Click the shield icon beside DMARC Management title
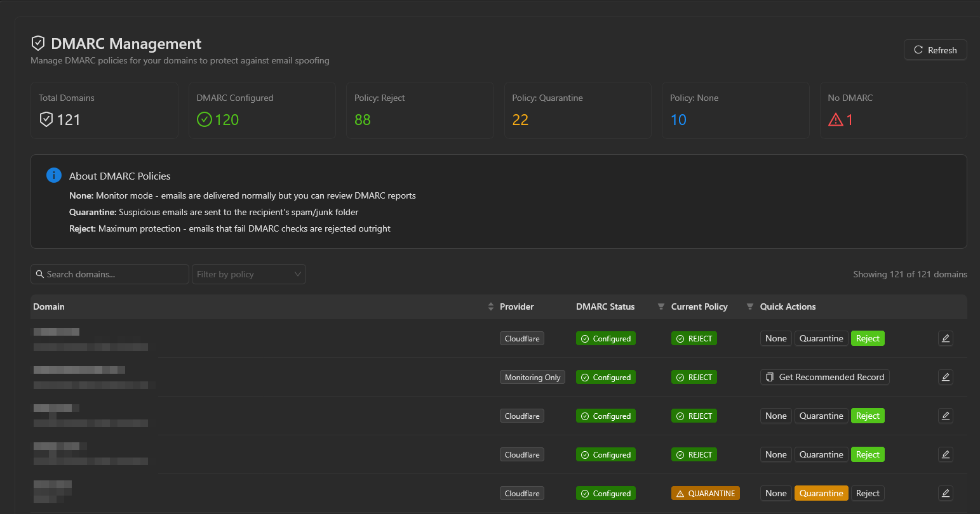980x514 pixels. [38, 43]
